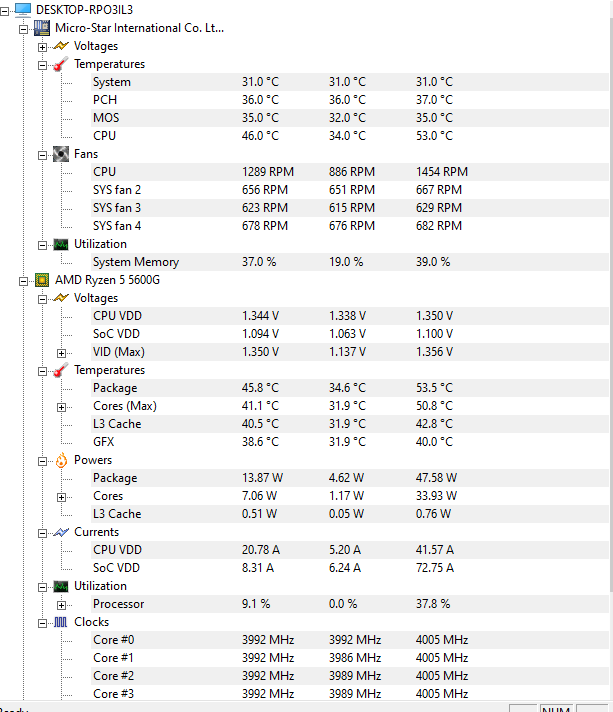Expand the motherboard Voltages node

point(42,47)
